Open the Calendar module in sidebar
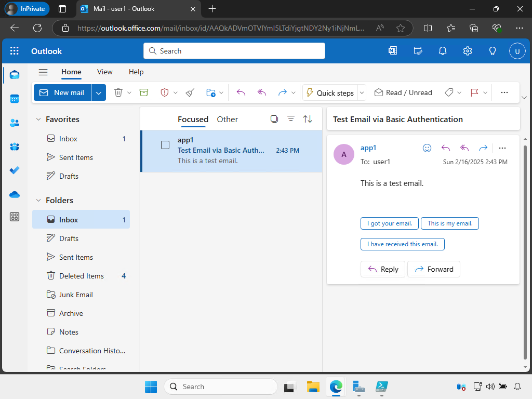 [x=14, y=99]
